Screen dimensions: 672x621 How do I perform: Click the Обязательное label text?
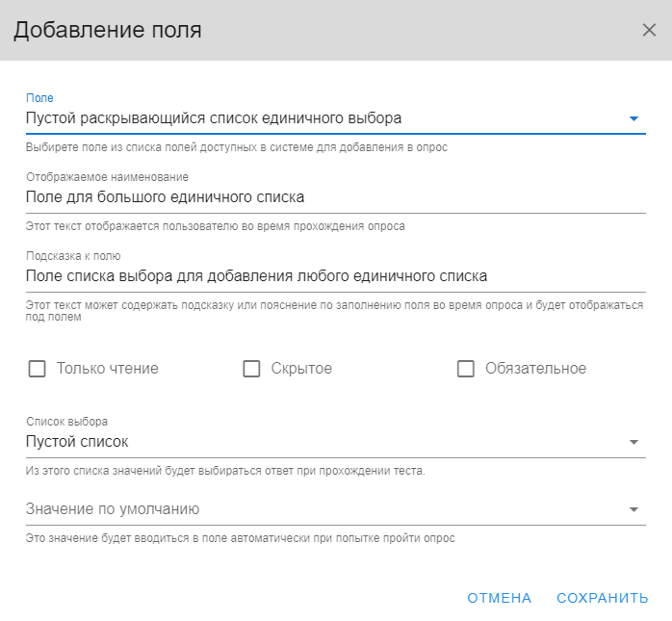535,369
